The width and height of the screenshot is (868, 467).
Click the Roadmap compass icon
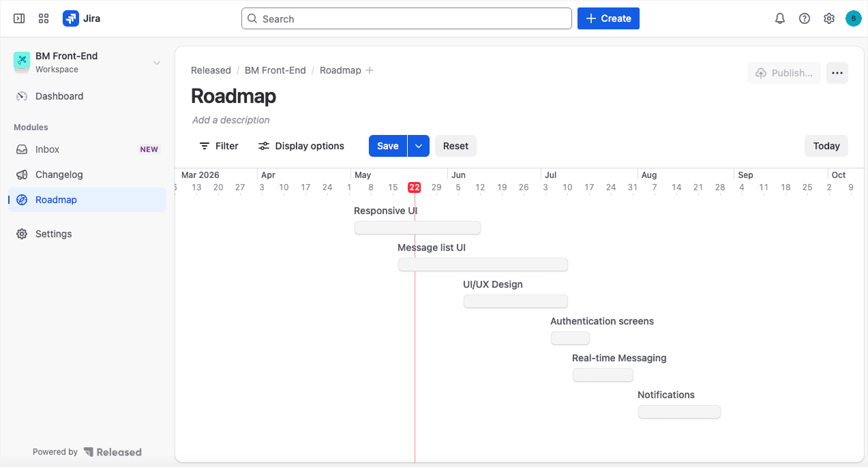[x=22, y=200]
